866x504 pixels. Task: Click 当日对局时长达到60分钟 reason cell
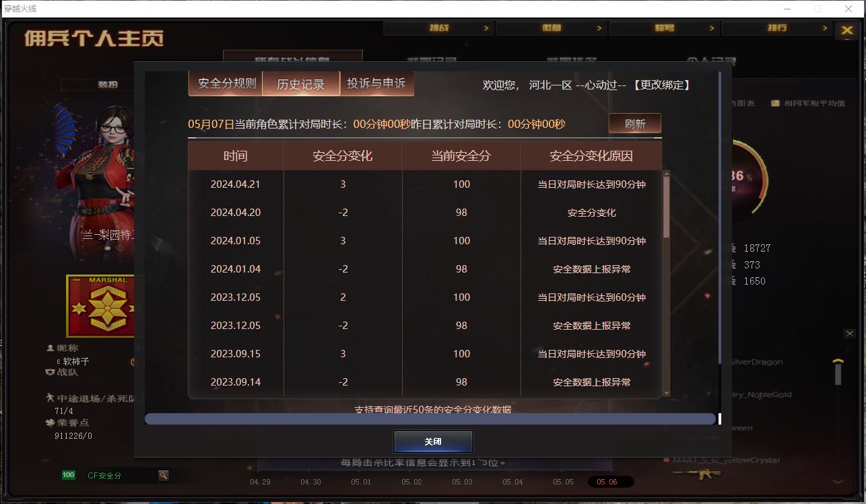point(592,297)
